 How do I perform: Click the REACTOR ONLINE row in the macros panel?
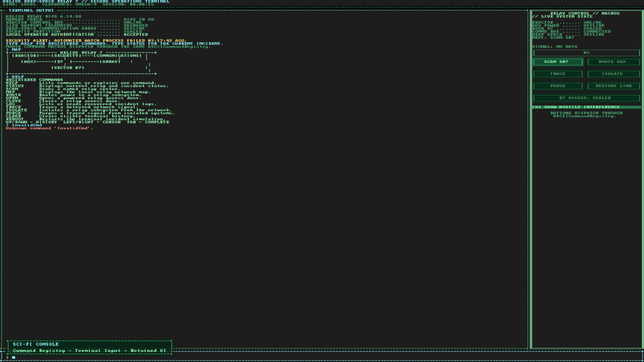coord(567,23)
